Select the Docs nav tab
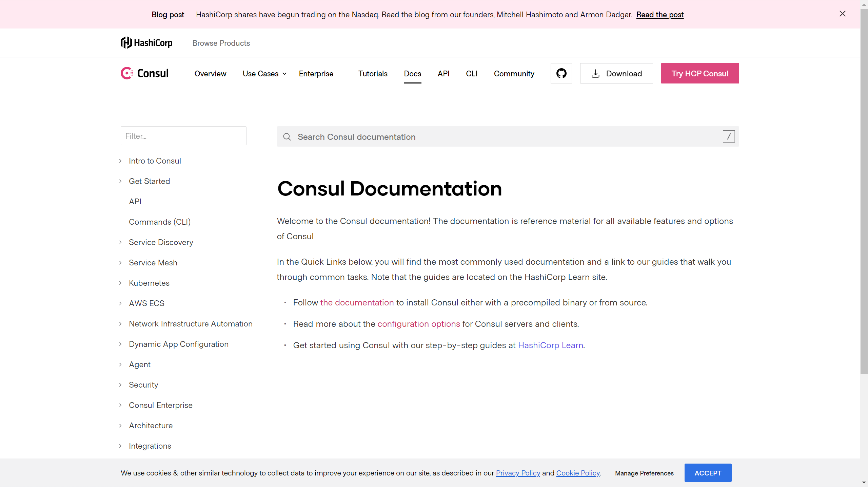868x487 pixels. coord(412,74)
